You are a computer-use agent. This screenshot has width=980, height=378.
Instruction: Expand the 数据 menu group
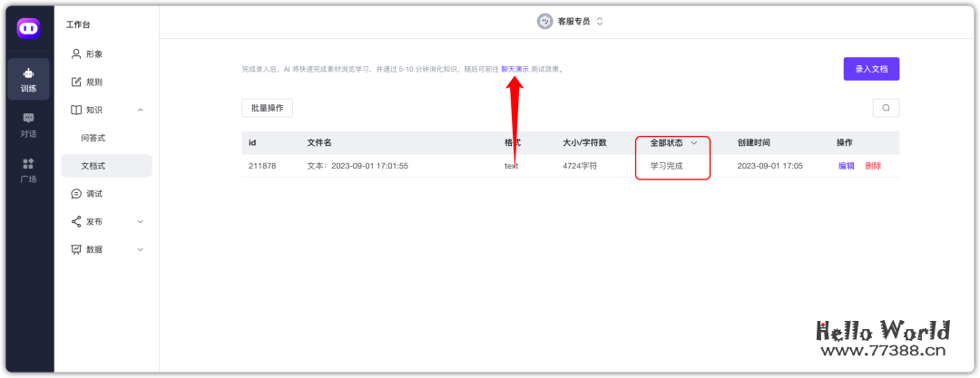tap(106, 249)
